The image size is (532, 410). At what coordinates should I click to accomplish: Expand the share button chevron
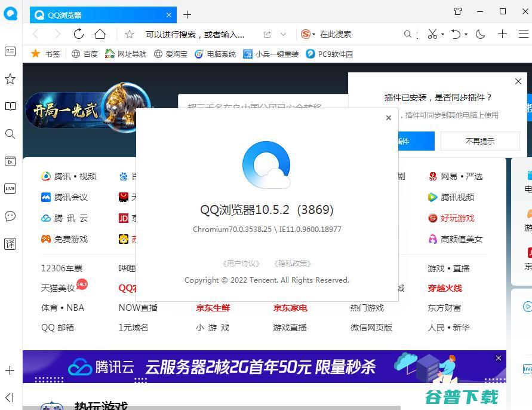[x=282, y=34]
